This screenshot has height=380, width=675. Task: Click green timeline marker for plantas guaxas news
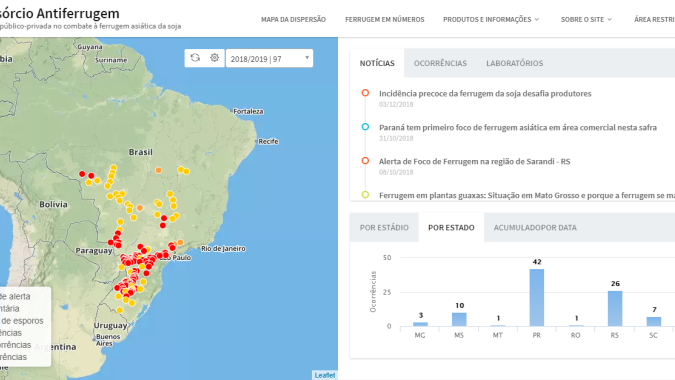[x=365, y=195]
